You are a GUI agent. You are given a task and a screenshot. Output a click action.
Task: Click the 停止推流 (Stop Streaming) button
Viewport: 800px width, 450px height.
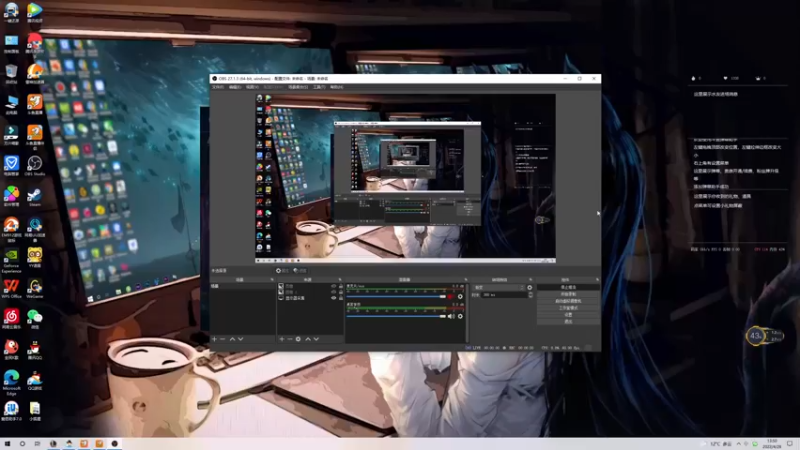pyautogui.click(x=568, y=288)
